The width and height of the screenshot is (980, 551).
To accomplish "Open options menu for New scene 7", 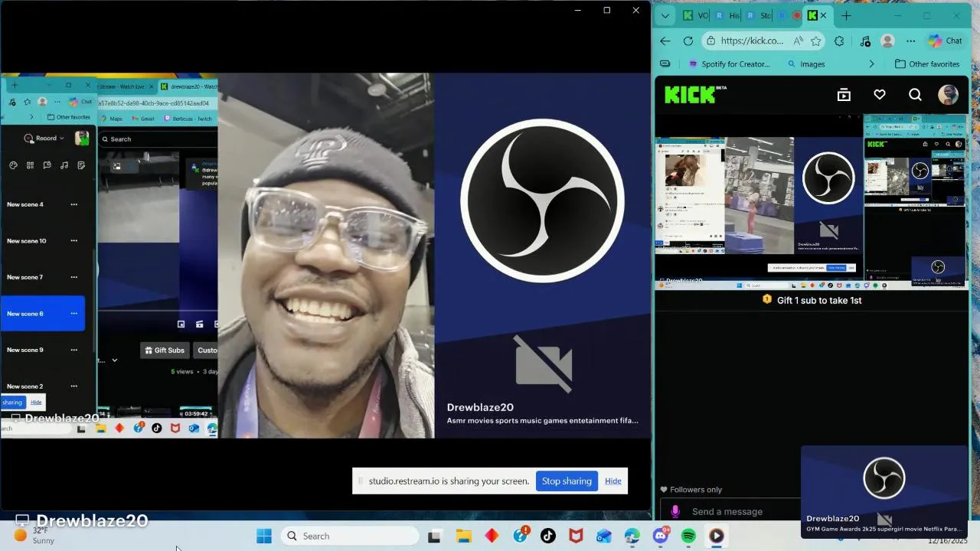I will (73, 277).
